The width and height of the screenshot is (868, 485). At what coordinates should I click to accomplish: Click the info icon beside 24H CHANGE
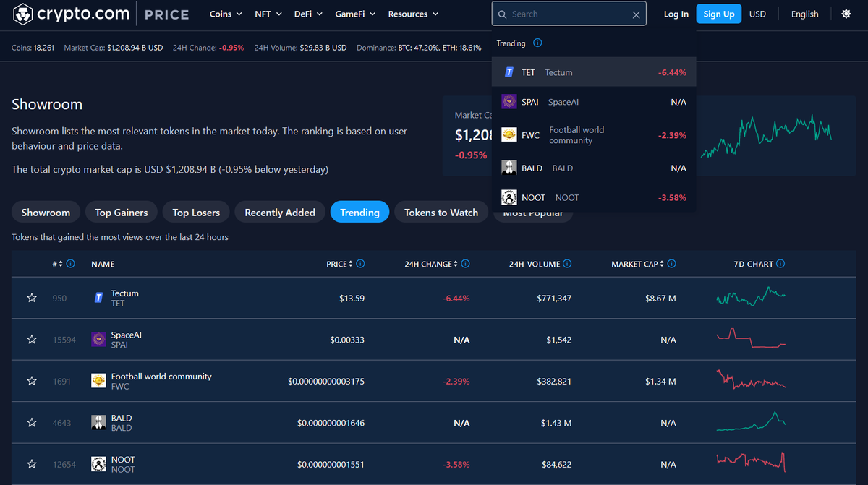pyautogui.click(x=466, y=264)
